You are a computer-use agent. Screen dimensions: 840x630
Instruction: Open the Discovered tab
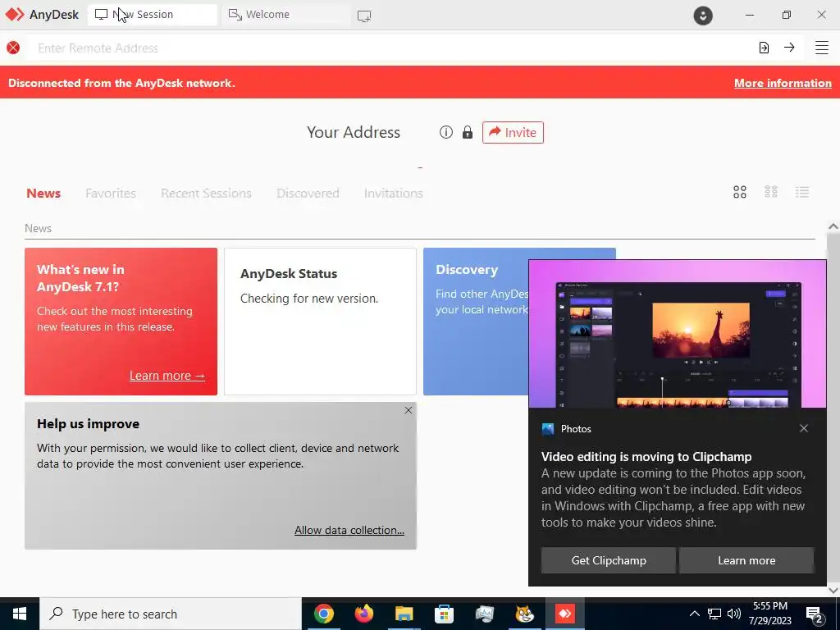[308, 193]
